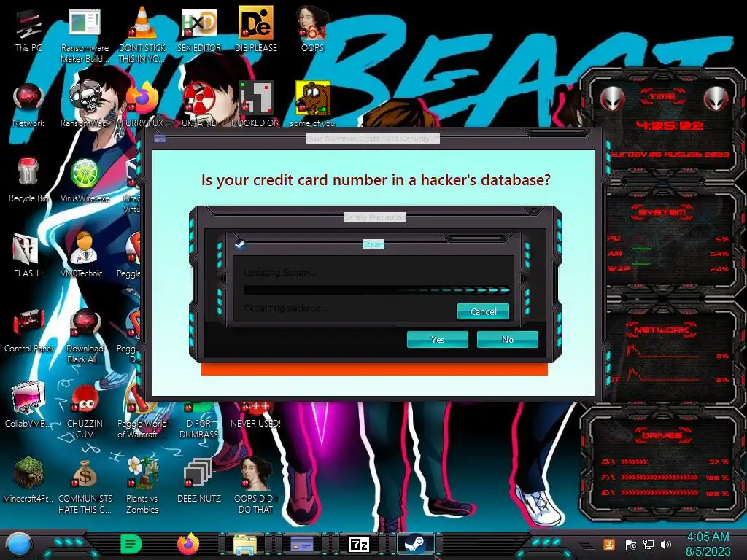Viewport: 747px width, 560px height.
Task: Open the Action Center flag tray icon
Action: [x=630, y=544]
